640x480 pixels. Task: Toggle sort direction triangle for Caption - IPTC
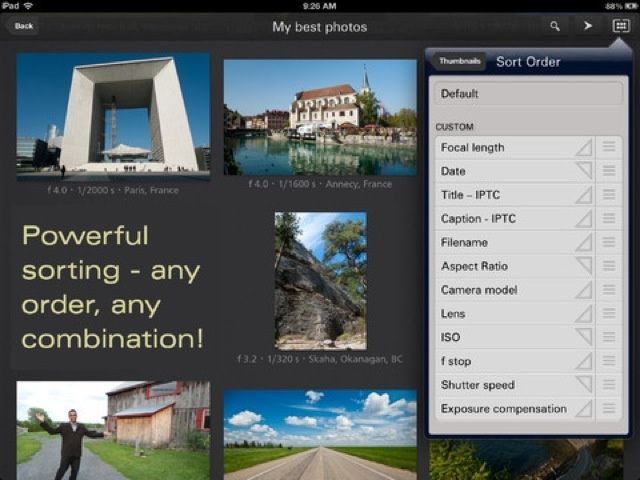(584, 218)
